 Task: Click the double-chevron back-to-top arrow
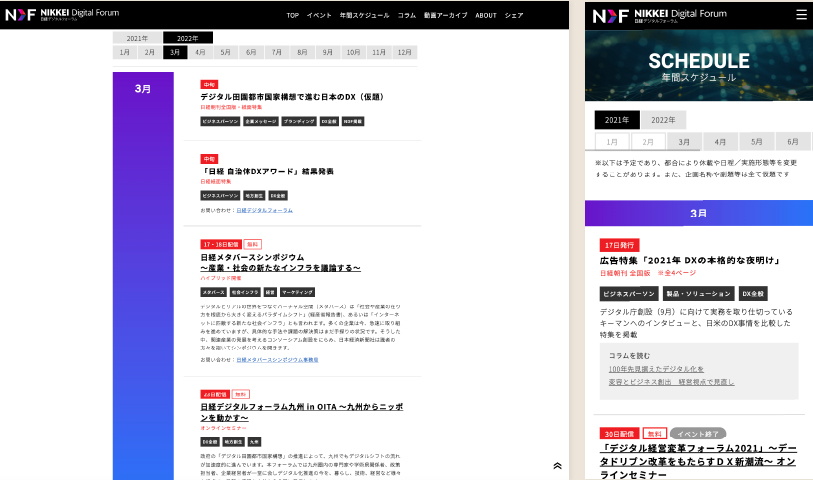(x=557, y=465)
